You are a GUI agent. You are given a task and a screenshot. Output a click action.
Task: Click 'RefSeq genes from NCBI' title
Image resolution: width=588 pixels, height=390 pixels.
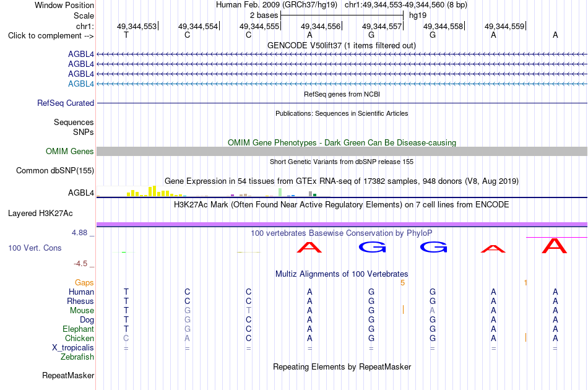[x=342, y=94]
